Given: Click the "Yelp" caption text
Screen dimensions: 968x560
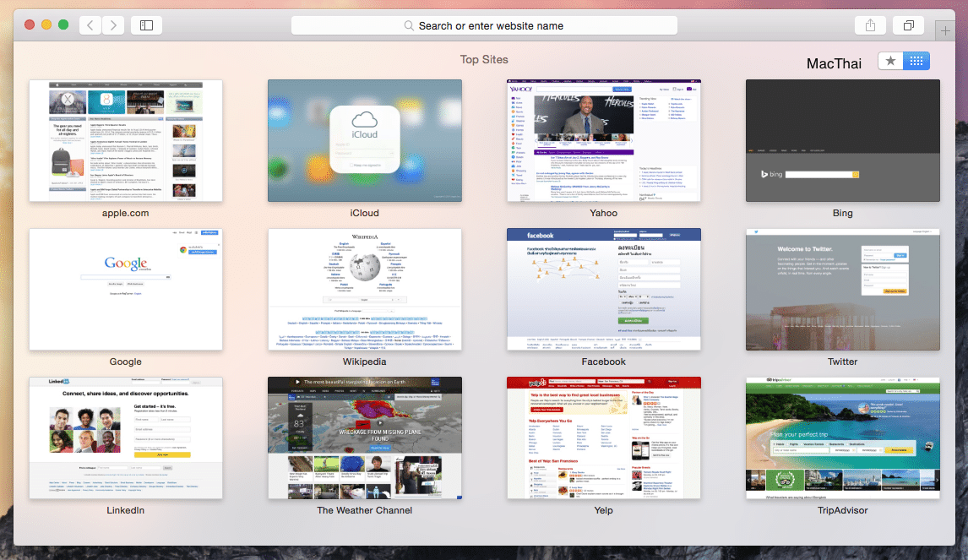Looking at the screenshot, I should point(603,510).
